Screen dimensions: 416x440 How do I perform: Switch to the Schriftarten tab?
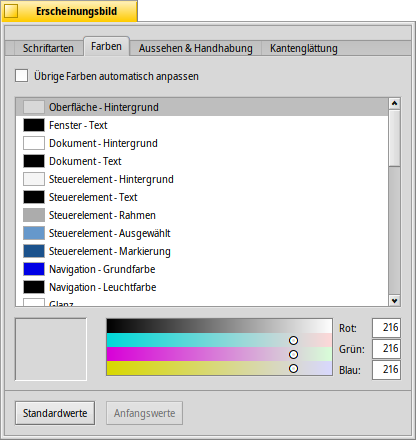click(x=48, y=48)
